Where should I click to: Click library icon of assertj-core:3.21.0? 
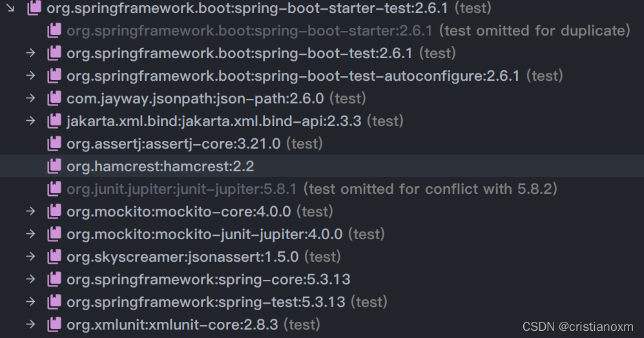(54, 143)
